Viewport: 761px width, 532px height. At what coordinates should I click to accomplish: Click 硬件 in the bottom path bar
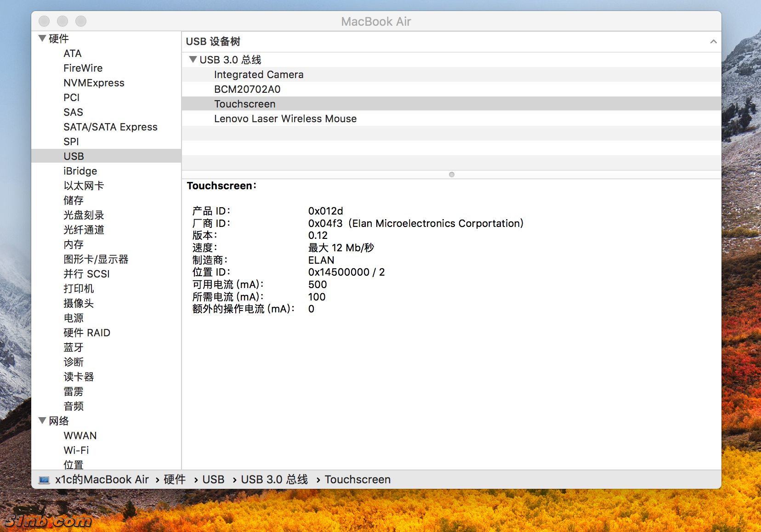coord(175,480)
